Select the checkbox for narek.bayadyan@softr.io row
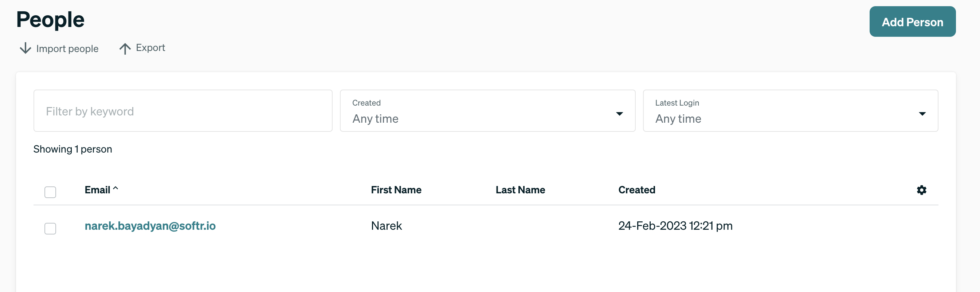This screenshot has height=292, width=980. coord(50,229)
